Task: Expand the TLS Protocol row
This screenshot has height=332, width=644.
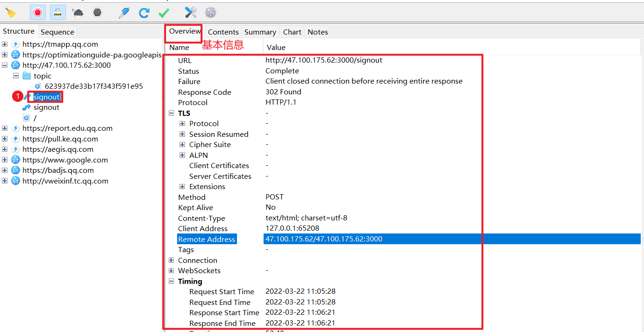Action: (182, 124)
